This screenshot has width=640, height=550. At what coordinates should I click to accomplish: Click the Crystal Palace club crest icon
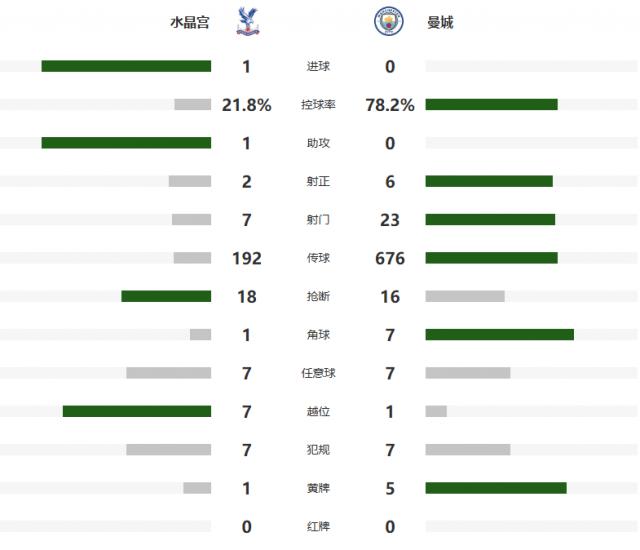click(246, 21)
